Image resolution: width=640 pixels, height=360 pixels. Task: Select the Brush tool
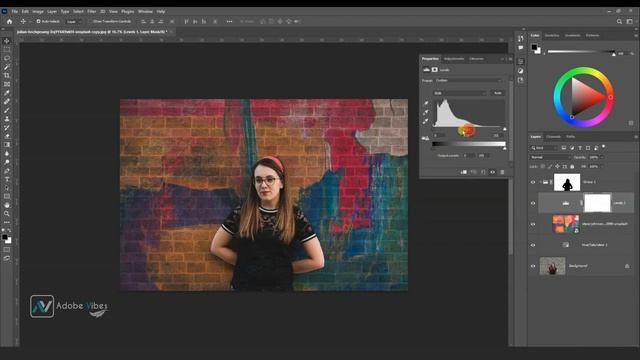pos(7,110)
